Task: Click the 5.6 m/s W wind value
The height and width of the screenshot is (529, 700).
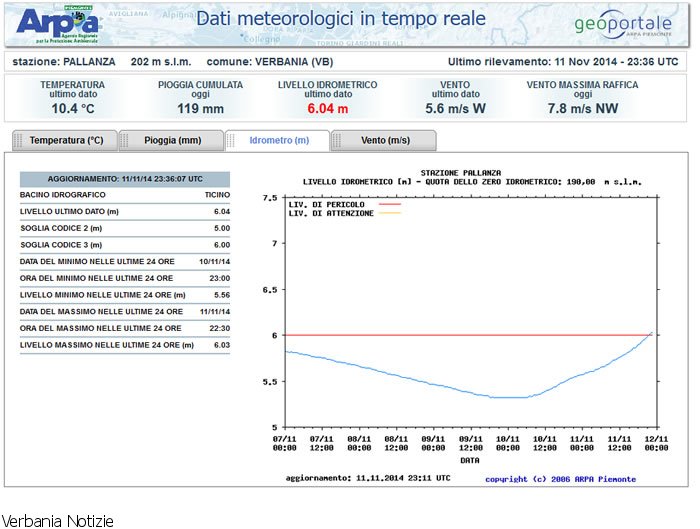Action: tap(455, 108)
